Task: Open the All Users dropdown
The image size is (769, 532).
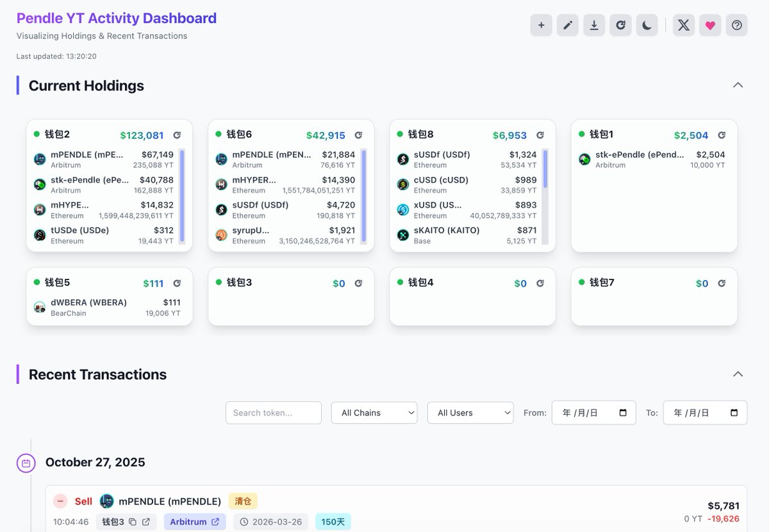Action: [x=470, y=413]
